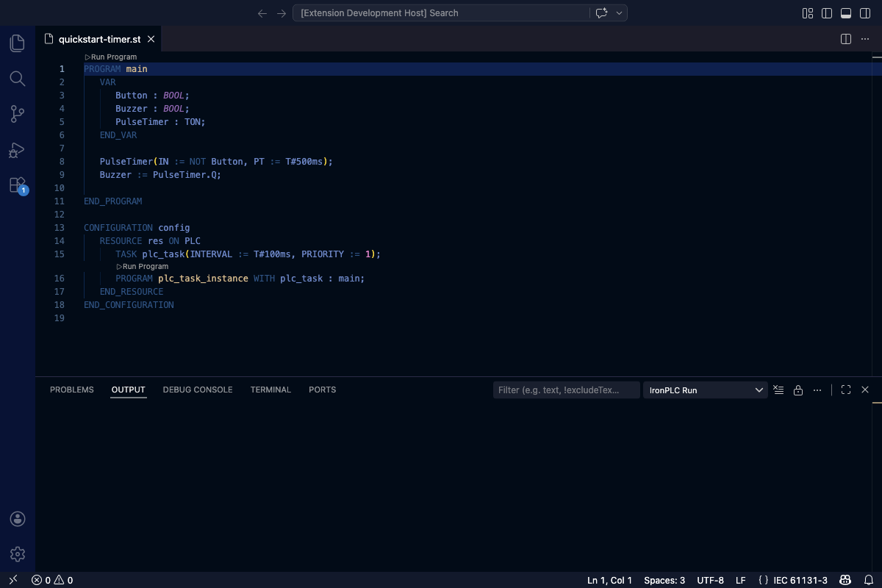Open Copilot status icon in status bar

click(846, 580)
